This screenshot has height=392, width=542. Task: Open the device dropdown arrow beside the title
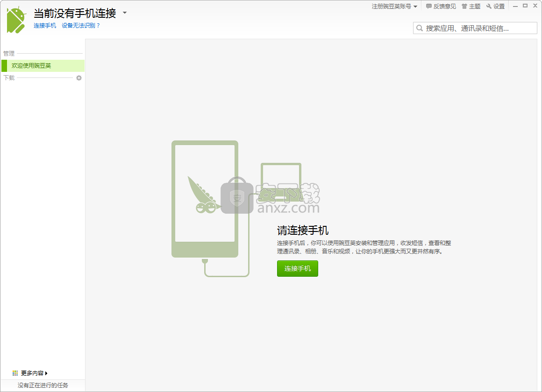[x=125, y=13]
